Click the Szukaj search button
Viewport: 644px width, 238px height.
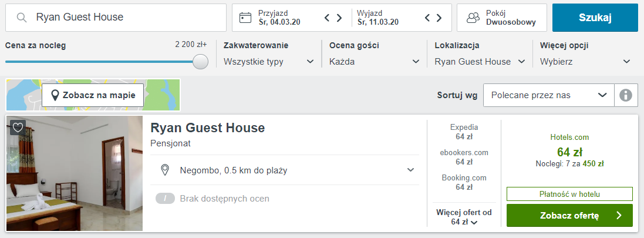point(595,18)
